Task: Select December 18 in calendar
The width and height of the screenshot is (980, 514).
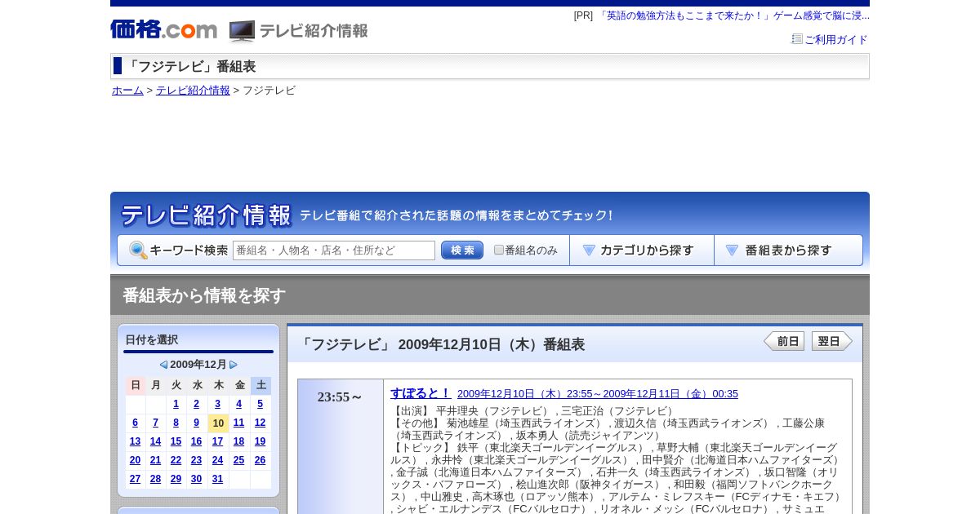Action: tap(238, 441)
